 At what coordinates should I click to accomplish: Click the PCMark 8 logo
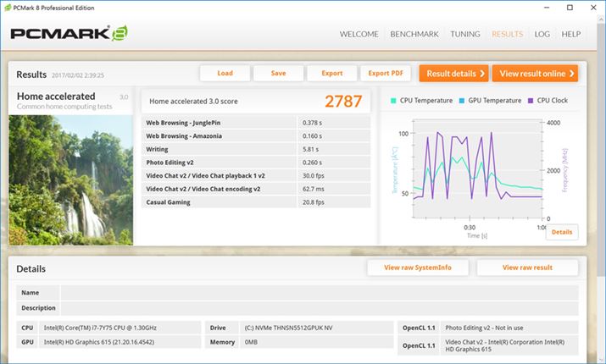tap(68, 36)
